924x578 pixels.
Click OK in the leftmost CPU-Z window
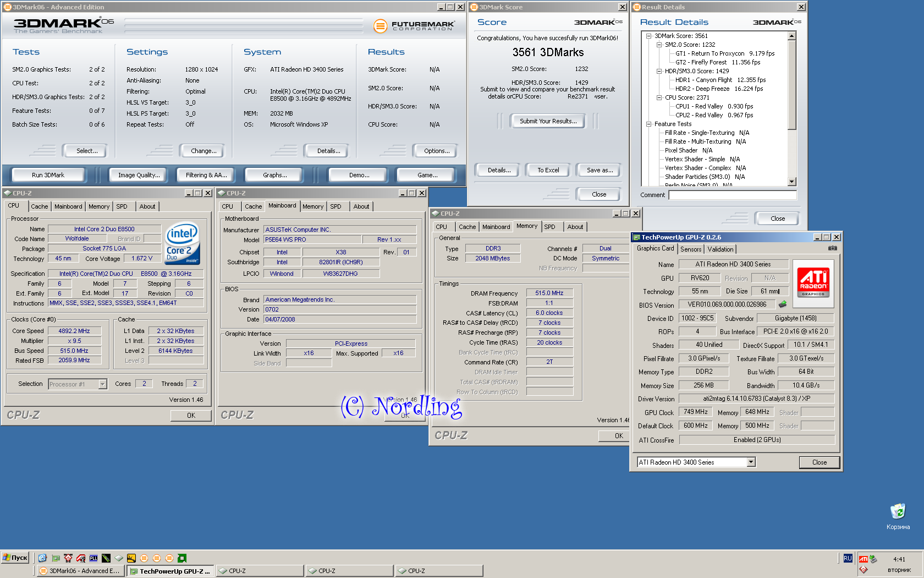[x=191, y=416]
